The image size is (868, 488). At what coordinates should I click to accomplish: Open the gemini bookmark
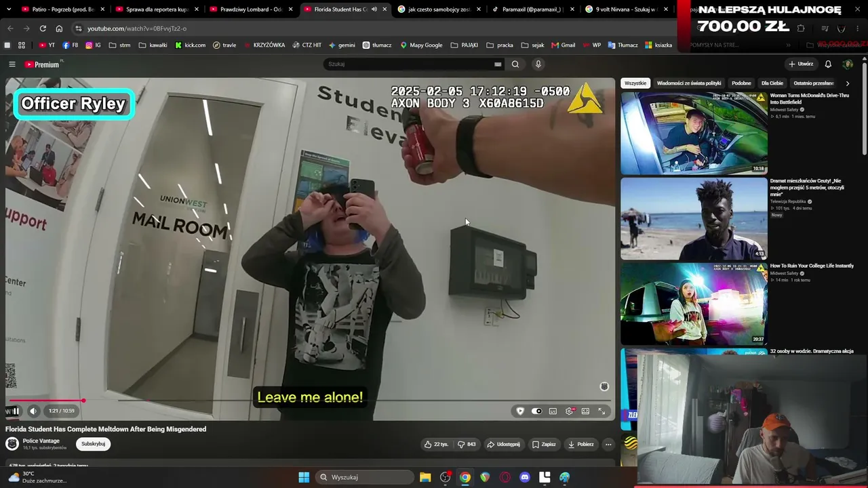point(342,45)
